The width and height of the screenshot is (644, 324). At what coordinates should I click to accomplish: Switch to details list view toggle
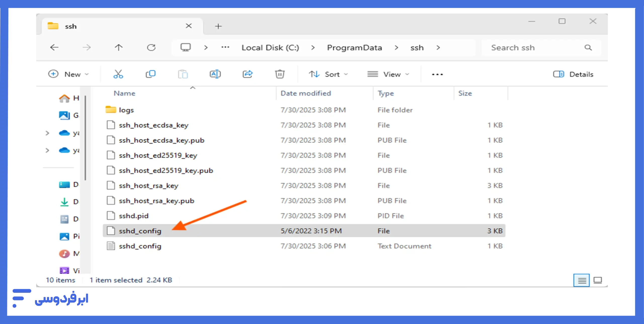581,280
